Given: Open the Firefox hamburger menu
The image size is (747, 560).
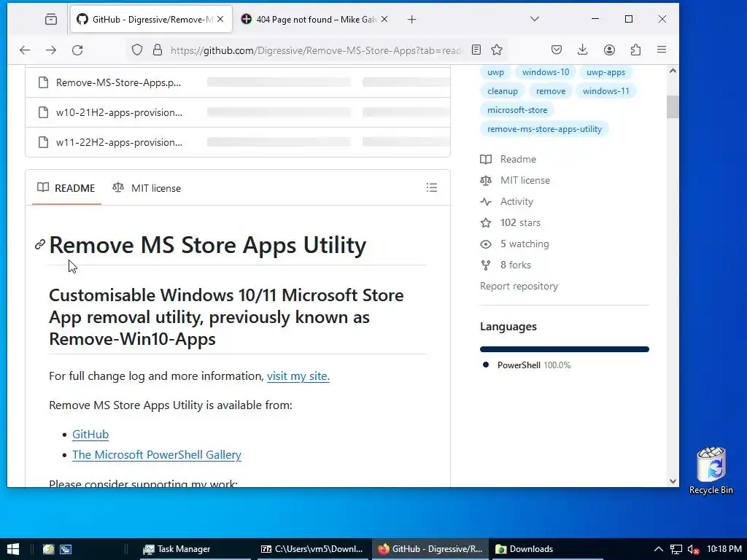Looking at the screenshot, I should click(x=662, y=50).
